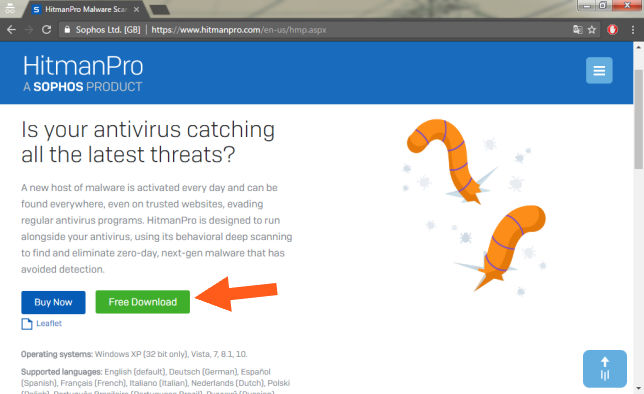Click the browser back arrow

coord(11,30)
